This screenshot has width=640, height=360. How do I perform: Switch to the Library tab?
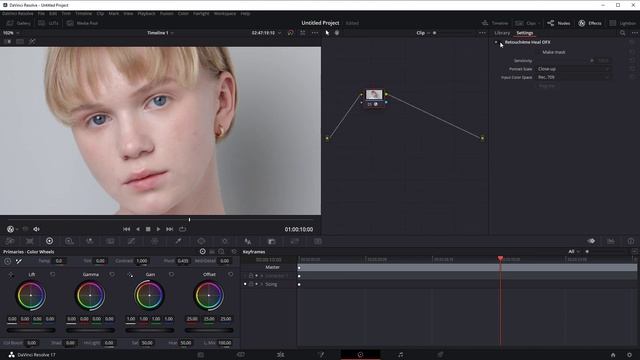click(502, 33)
